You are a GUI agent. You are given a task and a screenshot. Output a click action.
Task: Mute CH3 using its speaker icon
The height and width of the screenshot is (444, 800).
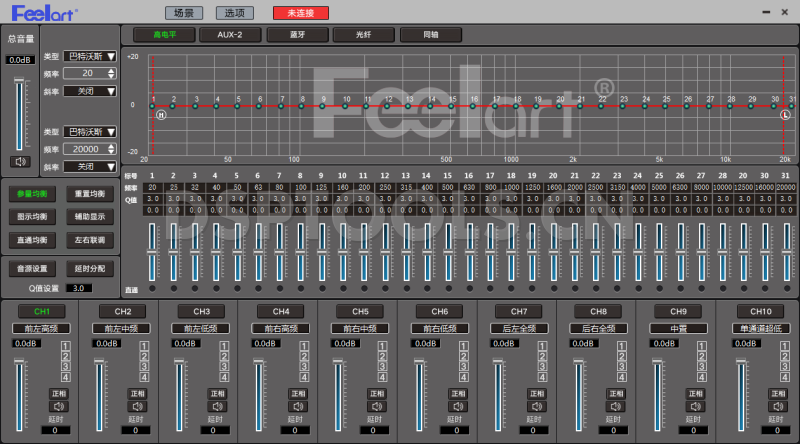(219, 407)
